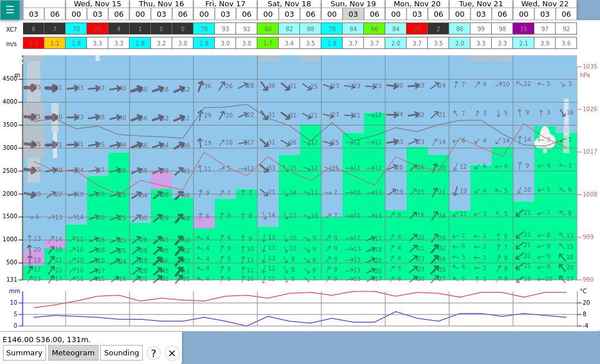Select the red XC cell showing 29

click(x=417, y=29)
